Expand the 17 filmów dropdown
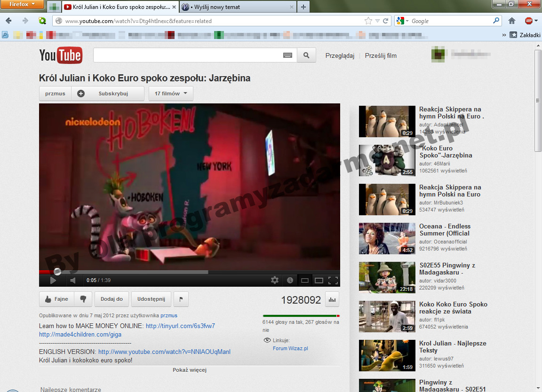Viewport: 542px width, 392px height. (171, 94)
